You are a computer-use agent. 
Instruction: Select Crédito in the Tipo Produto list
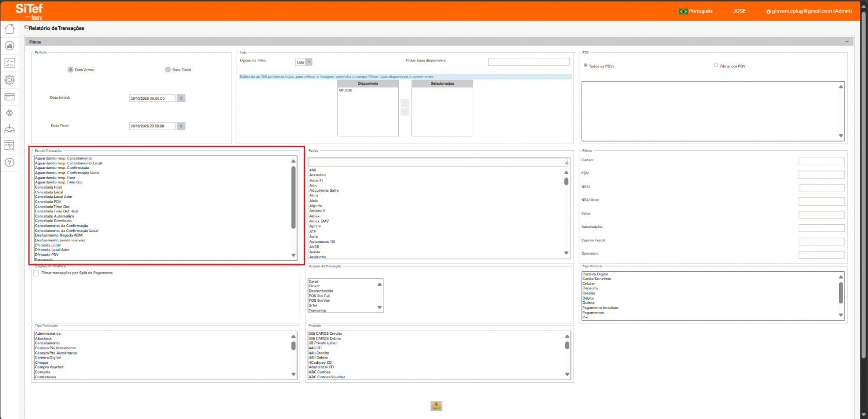click(x=589, y=293)
